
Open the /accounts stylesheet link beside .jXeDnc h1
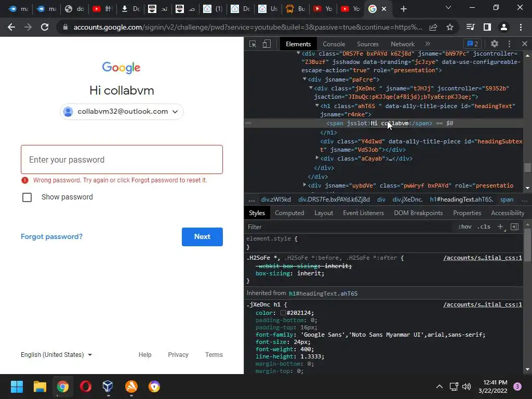[483, 304]
